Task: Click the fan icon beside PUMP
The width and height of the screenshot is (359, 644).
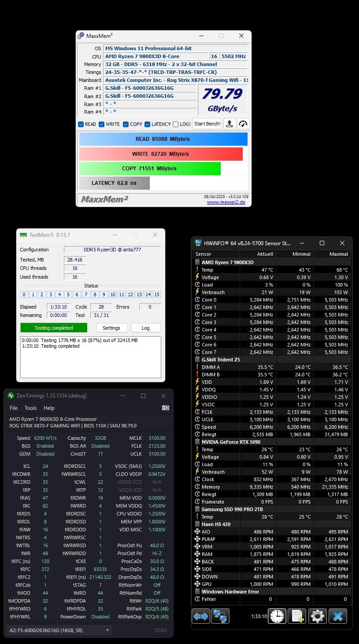Action: [x=197, y=539]
